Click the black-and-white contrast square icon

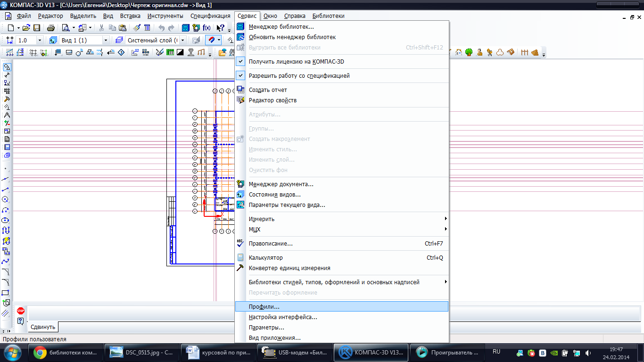tap(180, 52)
